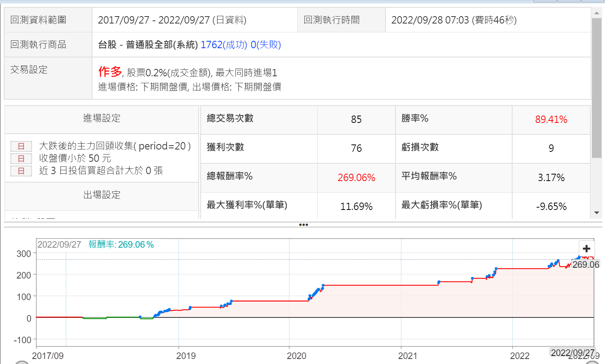This screenshot has height=364, width=605.
Task: Click the plus zoom button on chart
Action: coord(587,249)
